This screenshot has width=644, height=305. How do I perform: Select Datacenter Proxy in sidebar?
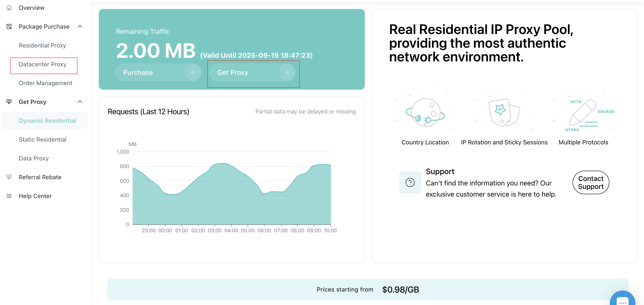(x=43, y=64)
